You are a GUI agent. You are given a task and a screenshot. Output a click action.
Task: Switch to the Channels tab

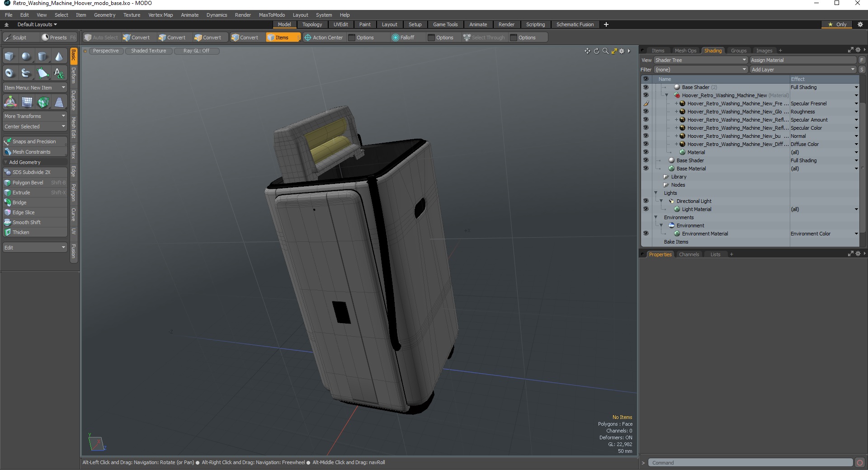click(x=689, y=254)
